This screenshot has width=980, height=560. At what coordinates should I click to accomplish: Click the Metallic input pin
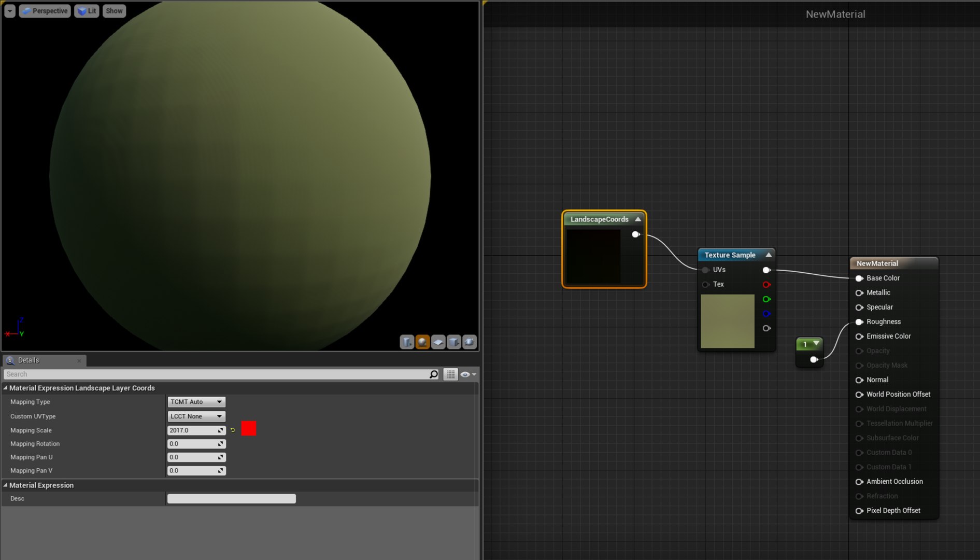coord(859,292)
